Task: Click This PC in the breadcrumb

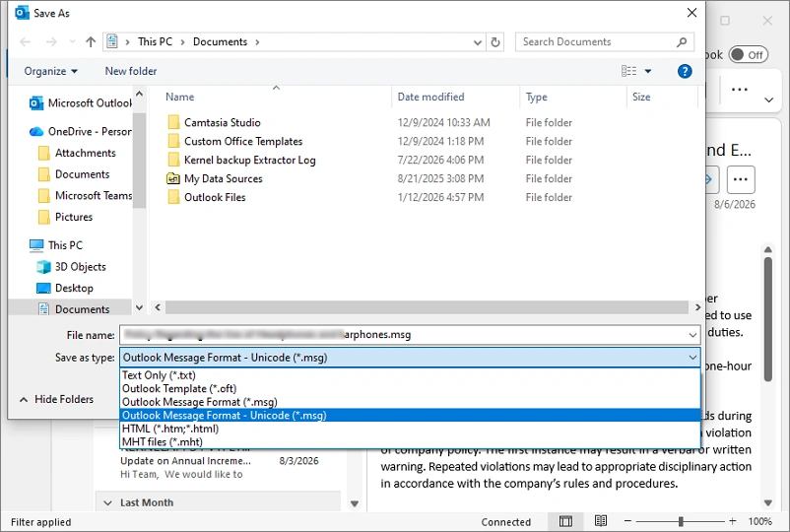Action: (x=155, y=41)
